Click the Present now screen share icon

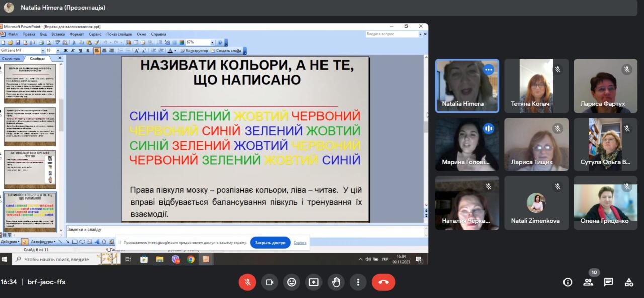click(313, 282)
